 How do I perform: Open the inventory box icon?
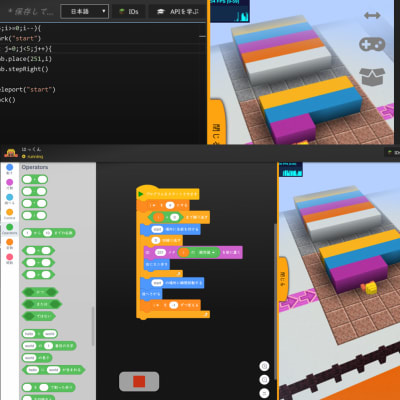point(372,76)
